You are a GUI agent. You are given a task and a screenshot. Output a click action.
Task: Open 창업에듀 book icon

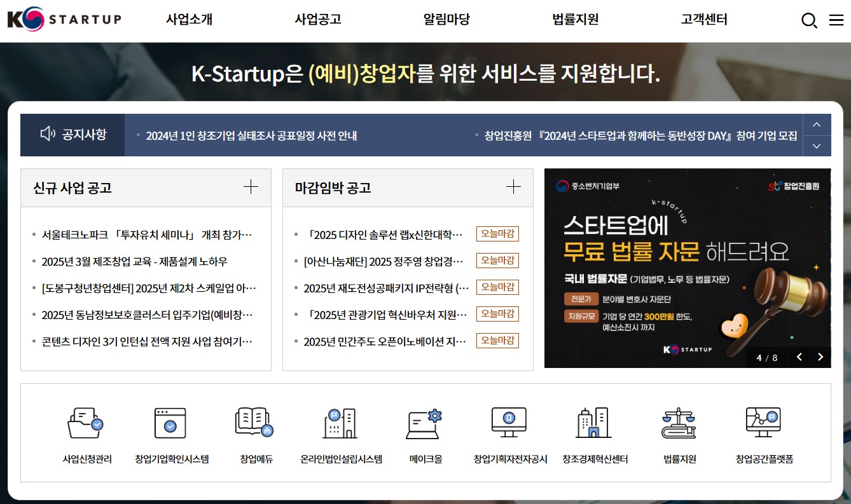coord(255,423)
